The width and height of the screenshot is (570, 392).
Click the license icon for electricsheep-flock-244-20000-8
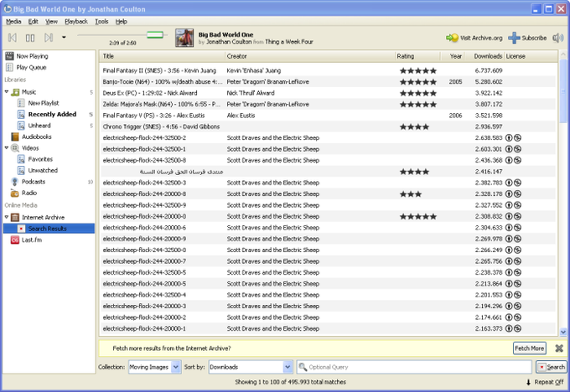[513, 194]
